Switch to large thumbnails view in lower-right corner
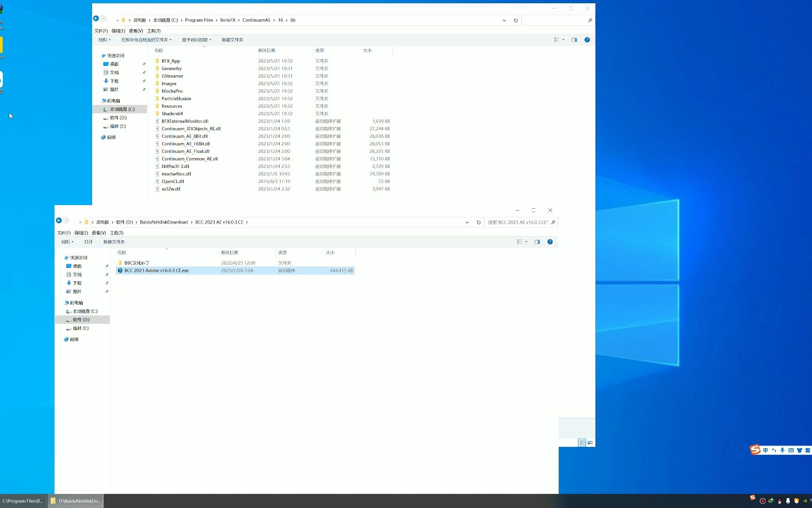The image size is (812, 508). tap(590, 443)
